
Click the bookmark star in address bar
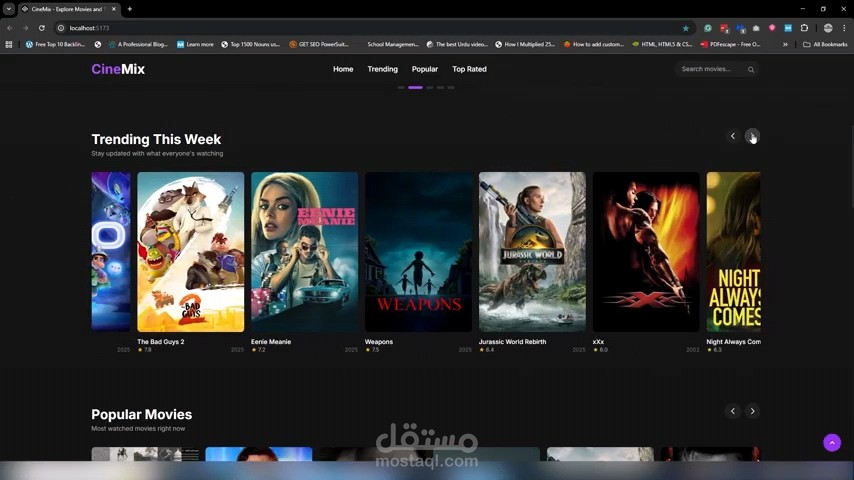click(686, 28)
